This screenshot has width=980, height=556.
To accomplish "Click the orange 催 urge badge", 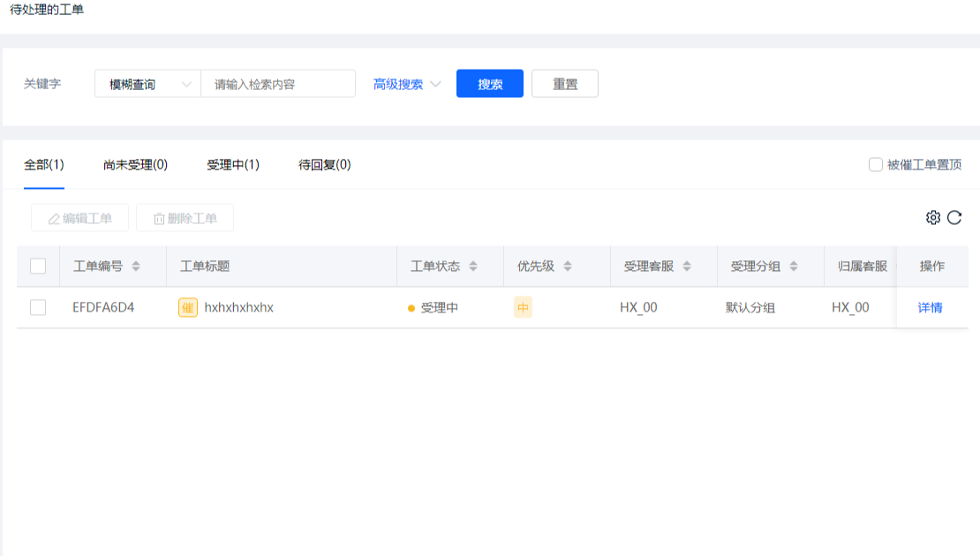I will click(187, 307).
